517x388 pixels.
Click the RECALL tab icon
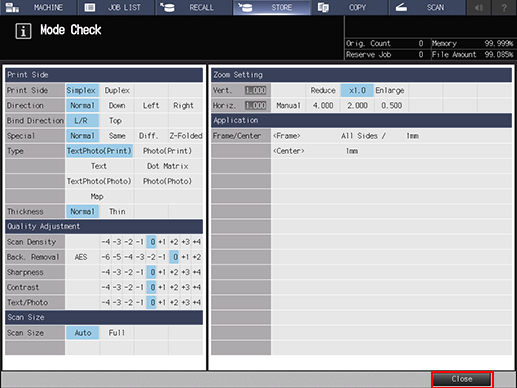pyautogui.click(x=167, y=7)
